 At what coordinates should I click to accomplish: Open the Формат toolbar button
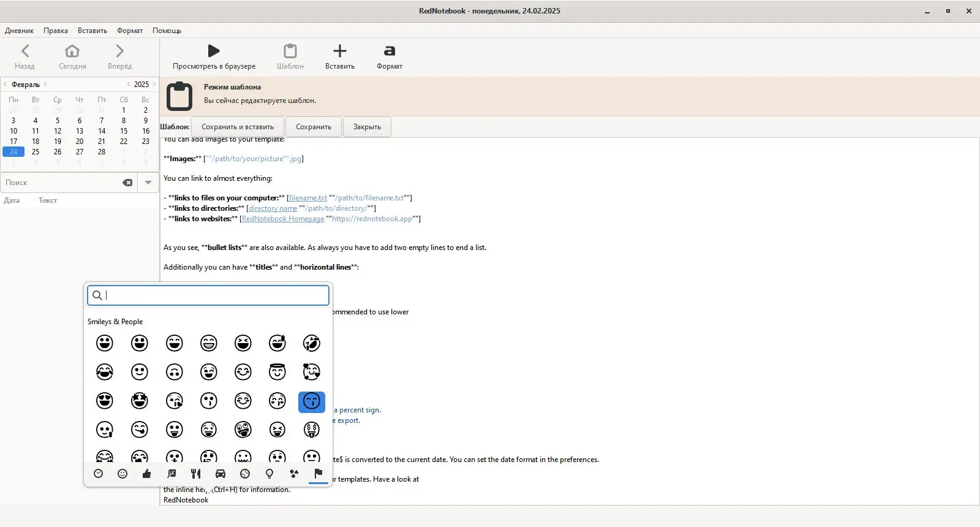coord(390,57)
